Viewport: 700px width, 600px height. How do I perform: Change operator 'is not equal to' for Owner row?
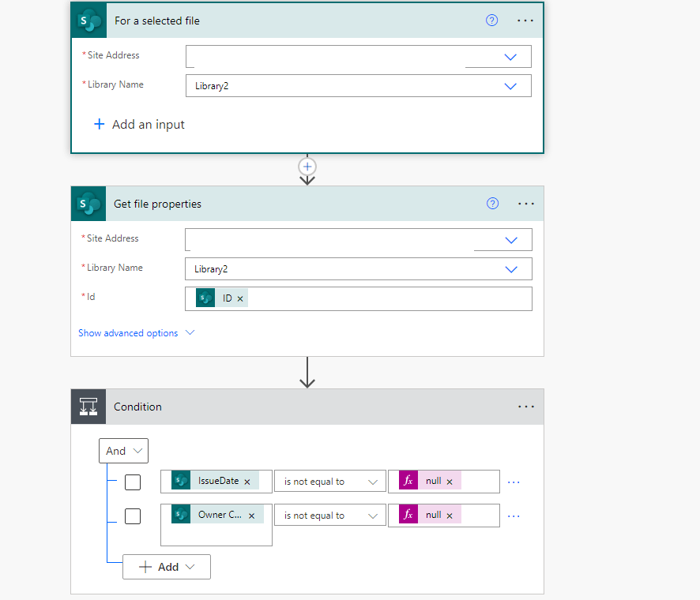[330, 516]
